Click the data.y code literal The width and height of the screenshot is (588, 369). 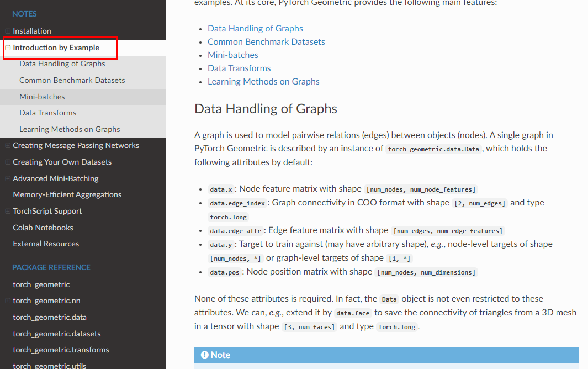(x=221, y=245)
